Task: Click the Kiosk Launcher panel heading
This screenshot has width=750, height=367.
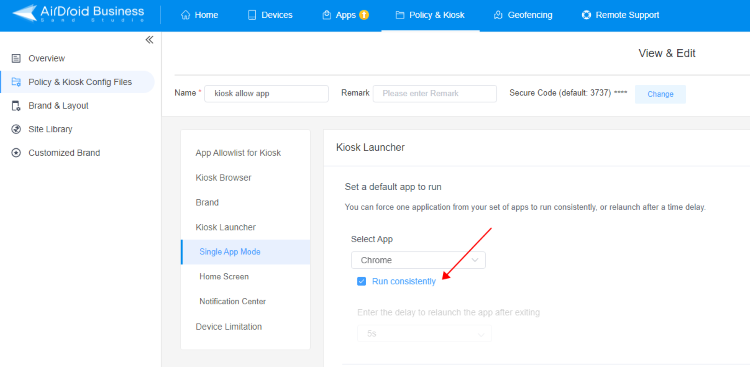Action: (371, 147)
